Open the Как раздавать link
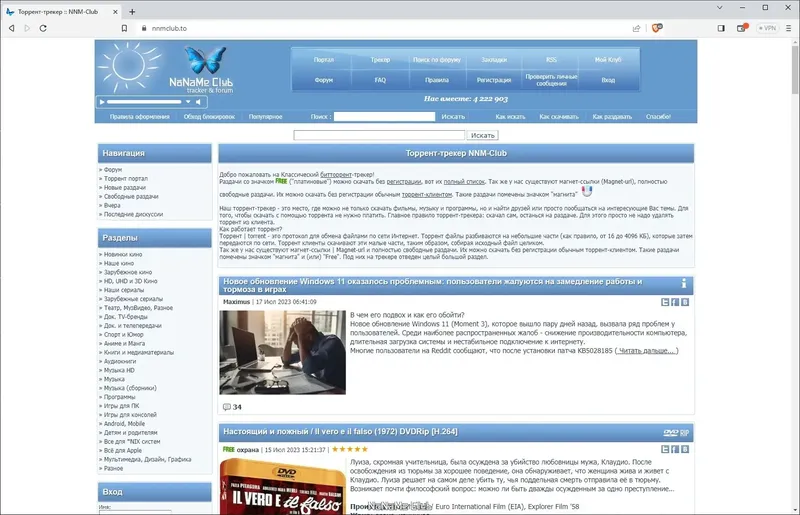800x515 pixels. [612, 116]
